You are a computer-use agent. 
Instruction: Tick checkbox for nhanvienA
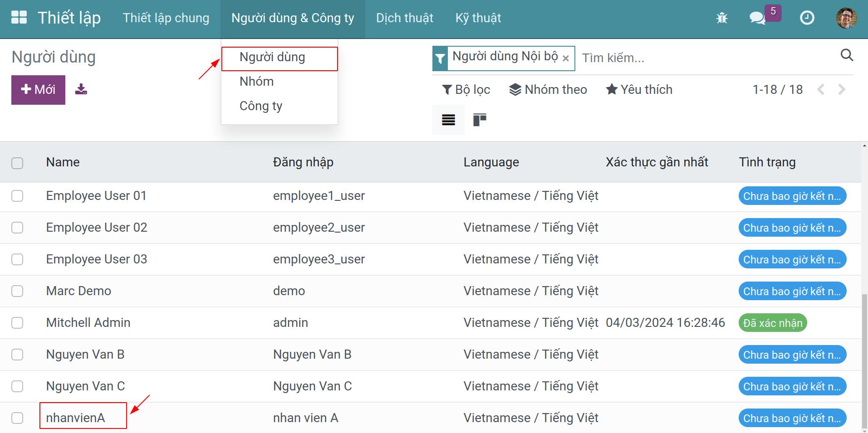17,418
